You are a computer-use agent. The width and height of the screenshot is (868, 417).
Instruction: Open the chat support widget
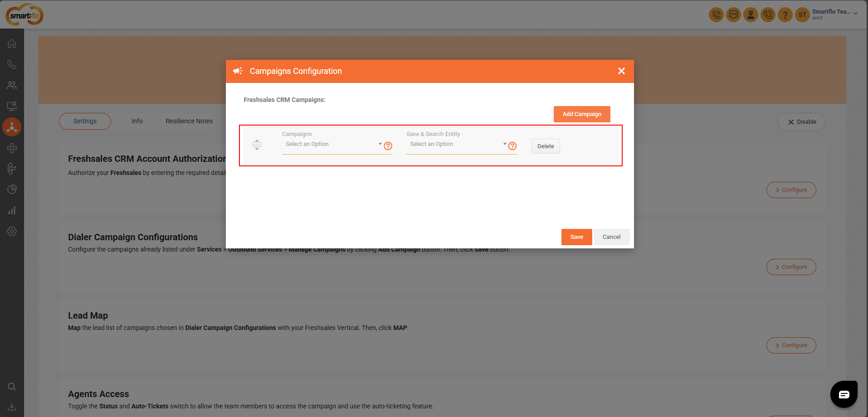click(x=844, y=394)
